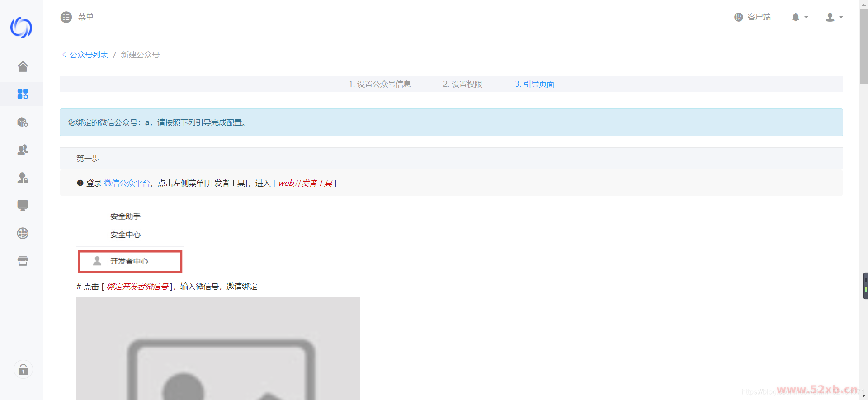The height and width of the screenshot is (400, 868).
Task: Open the store icon in sidebar
Action: coord(23,261)
